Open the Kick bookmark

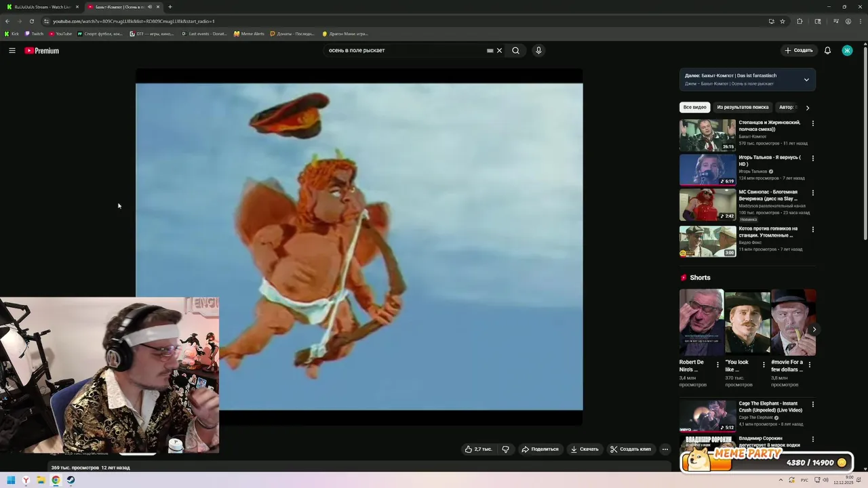(12, 33)
